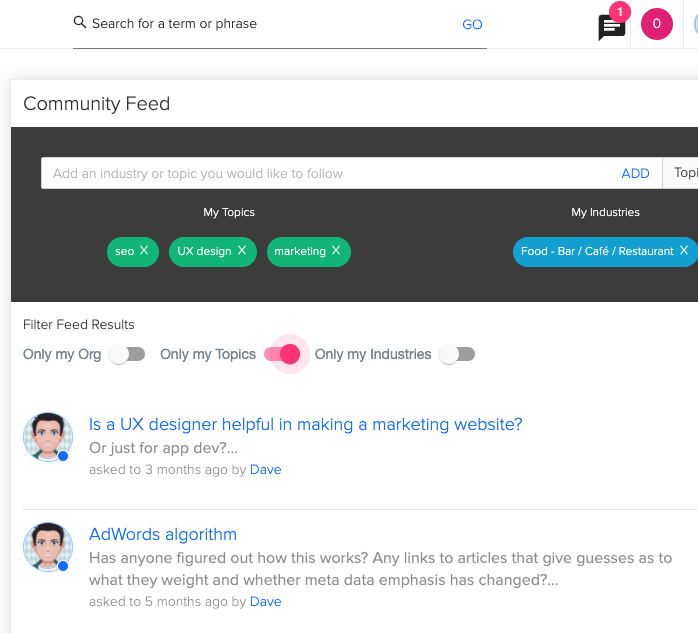Open the chat messages icon
Viewport: 698px width, 633px height.
click(x=611, y=27)
